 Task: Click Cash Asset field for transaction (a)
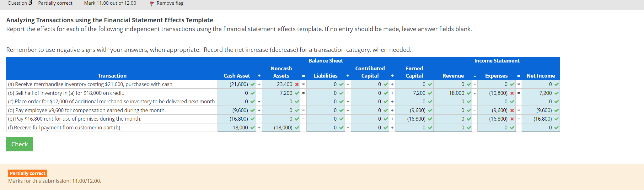coord(237,84)
